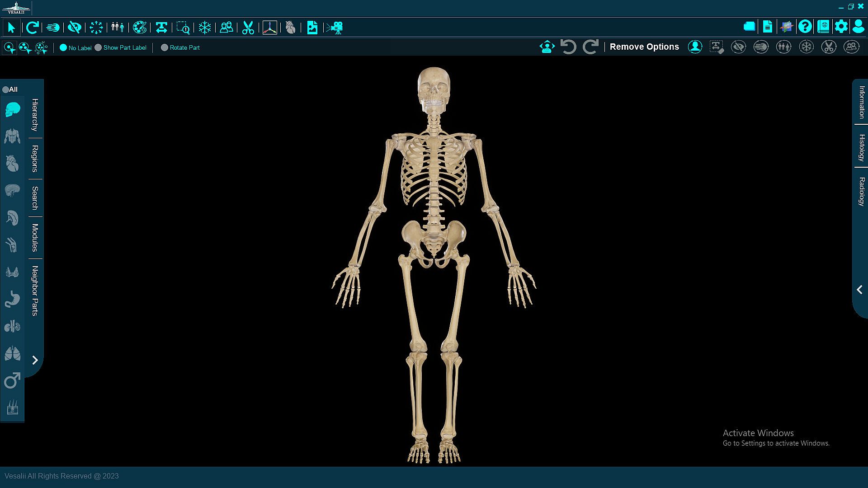Select the No Label radio option
Screen dimensions: 868x488
click(x=63, y=47)
